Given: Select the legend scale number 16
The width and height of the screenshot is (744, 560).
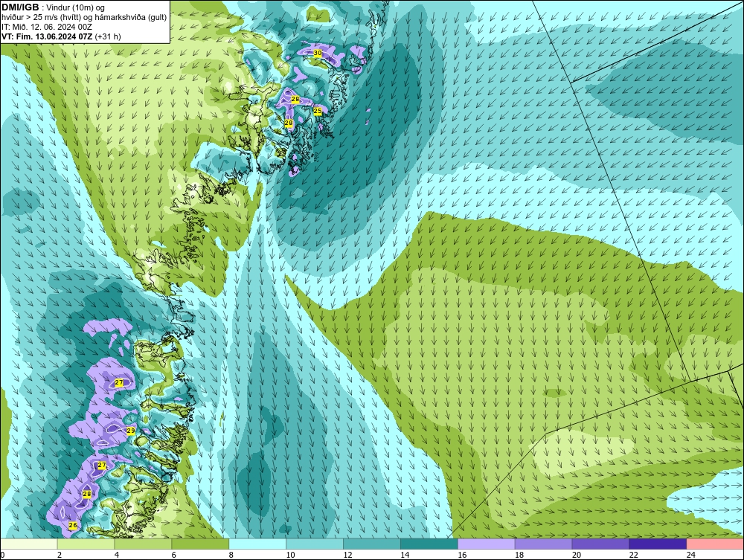Looking at the screenshot, I should click(462, 555).
